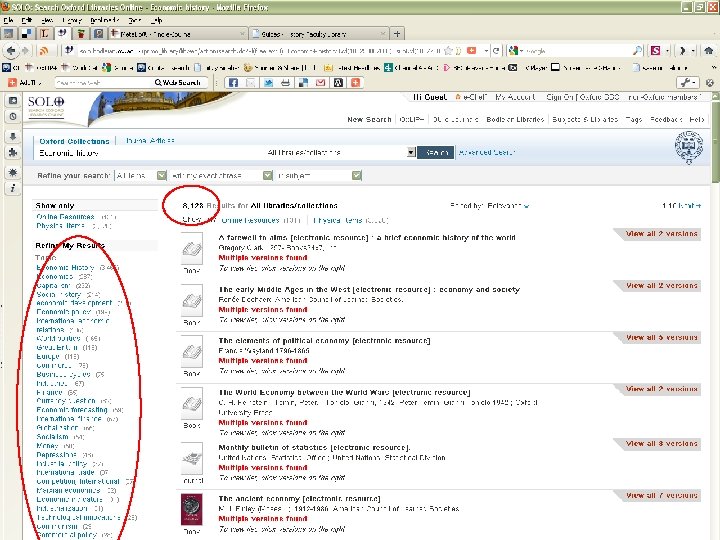The height and width of the screenshot is (540, 720).
Task: Open the bookmarks star sidebar icon
Action: coord(13,101)
